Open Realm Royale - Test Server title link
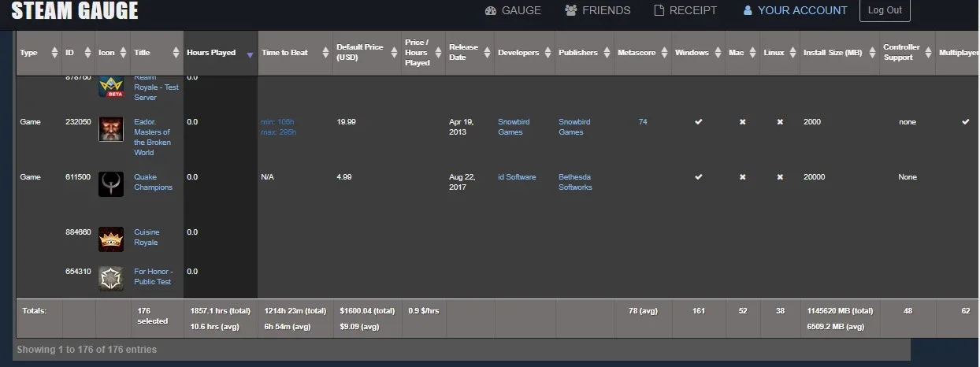The image size is (980, 367). 156,87
